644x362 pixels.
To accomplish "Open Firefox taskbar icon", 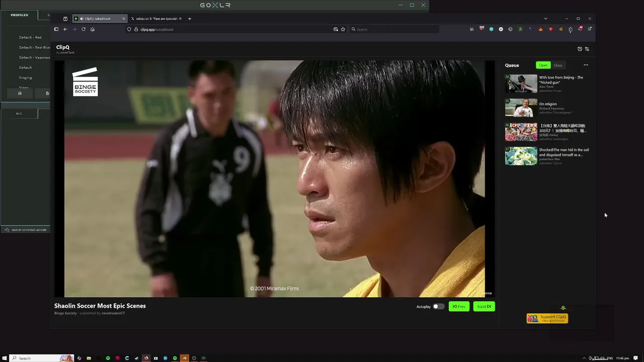I will [146, 358].
